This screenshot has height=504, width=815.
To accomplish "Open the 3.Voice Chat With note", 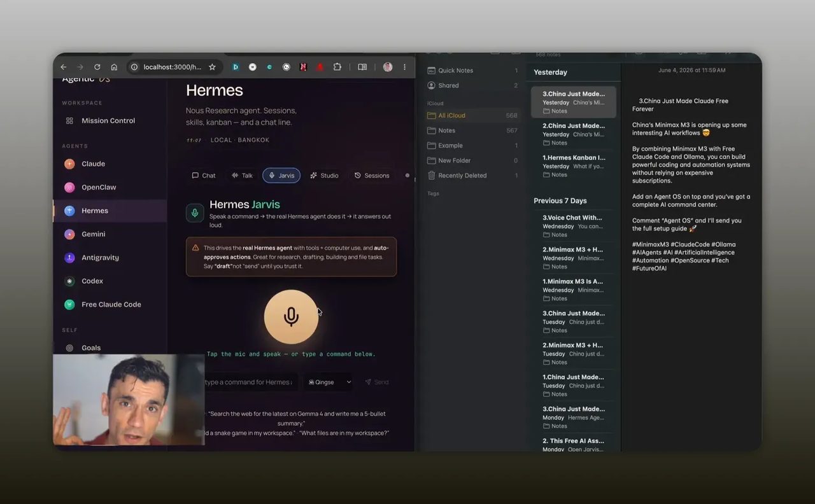I will coord(574,226).
